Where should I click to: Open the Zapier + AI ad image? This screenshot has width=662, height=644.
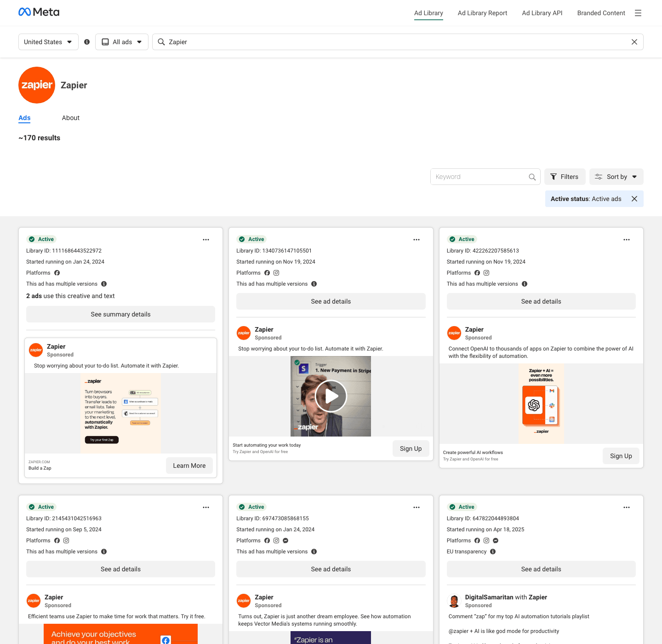tap(541, 404)
